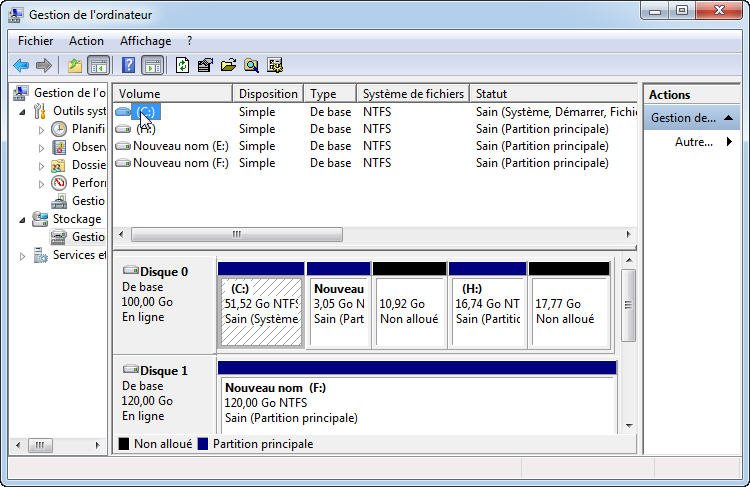Sort by the Statut column header
750x487 pixels.
554,94
